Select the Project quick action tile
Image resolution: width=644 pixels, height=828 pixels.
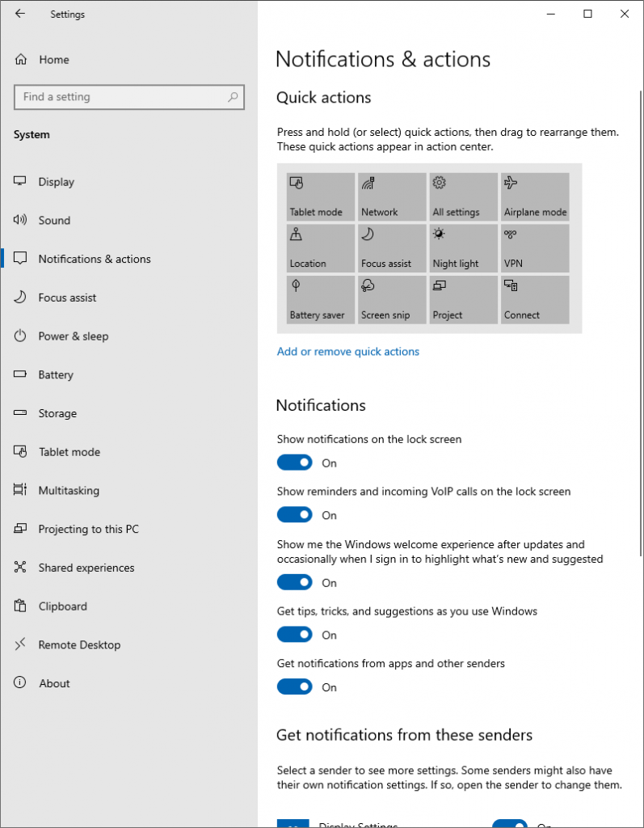coord(464,299)
